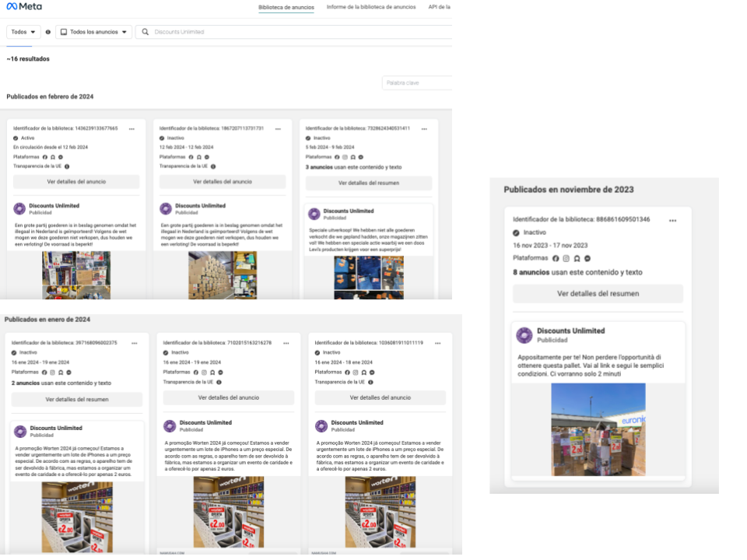Screen dimensions: 747x560
Task: Open the Todos los anuncios category dropdown
Action: [x=93, y=32]
